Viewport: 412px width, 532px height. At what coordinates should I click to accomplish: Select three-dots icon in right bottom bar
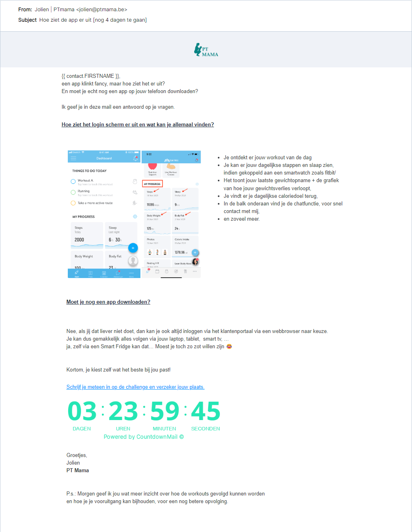point(195,272)
